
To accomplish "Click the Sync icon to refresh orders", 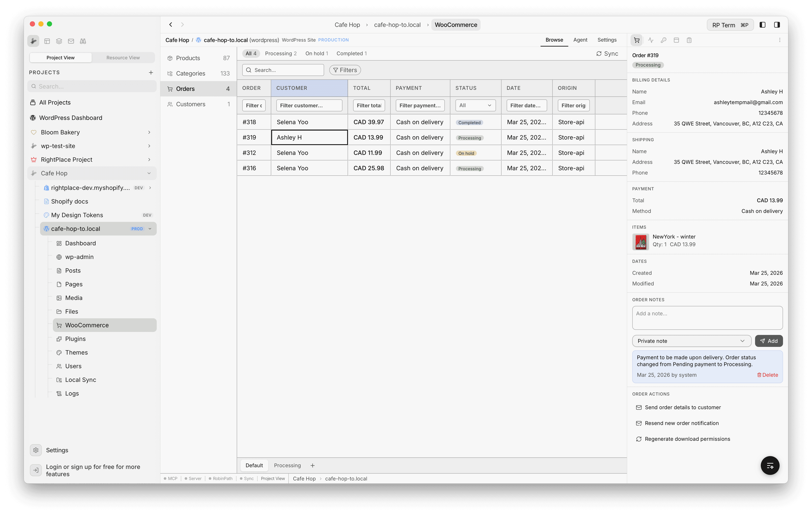I will coord(607,53).
